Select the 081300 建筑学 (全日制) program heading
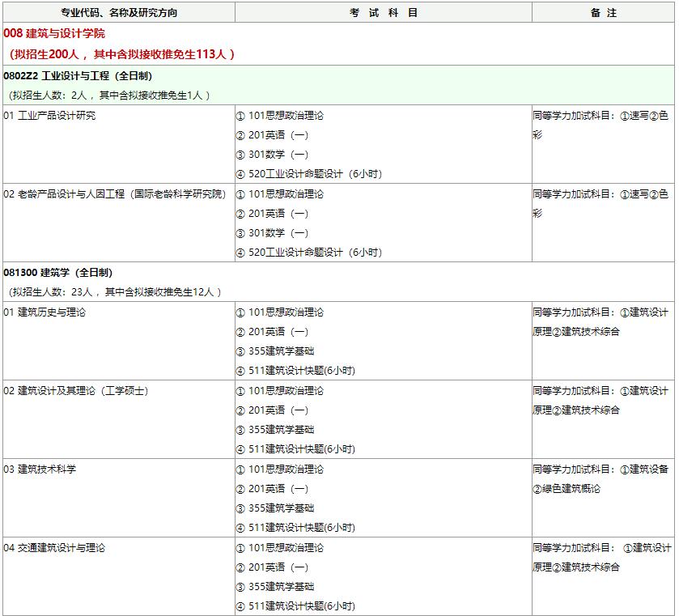 (x=58, y=273)
